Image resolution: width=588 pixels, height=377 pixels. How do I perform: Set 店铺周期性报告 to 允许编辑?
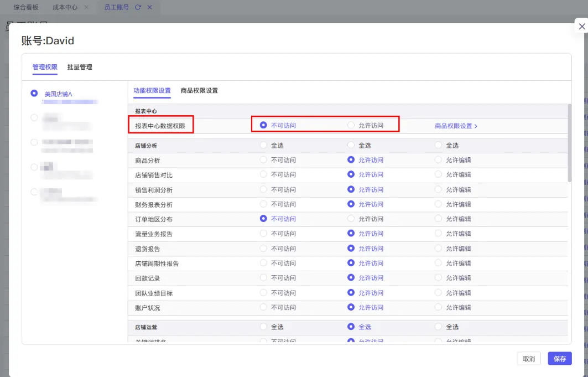click(438, 263)
